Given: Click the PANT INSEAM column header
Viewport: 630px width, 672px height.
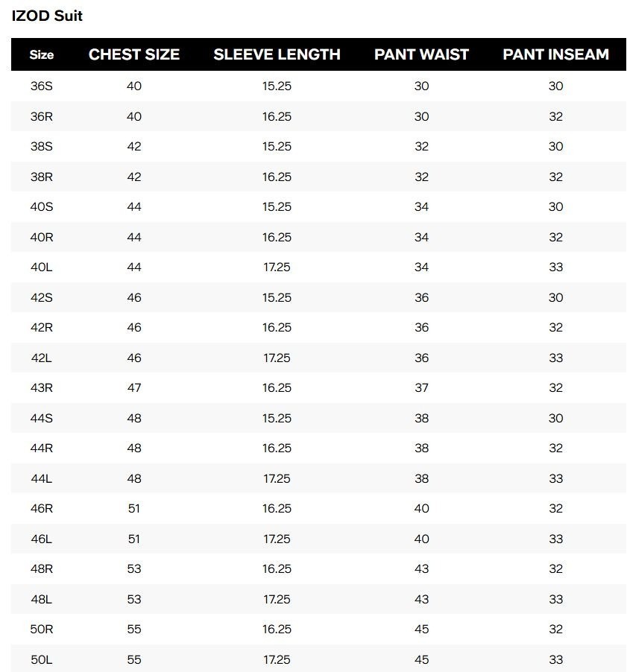Looking at the screenshot, I should [x=555, y=54].
